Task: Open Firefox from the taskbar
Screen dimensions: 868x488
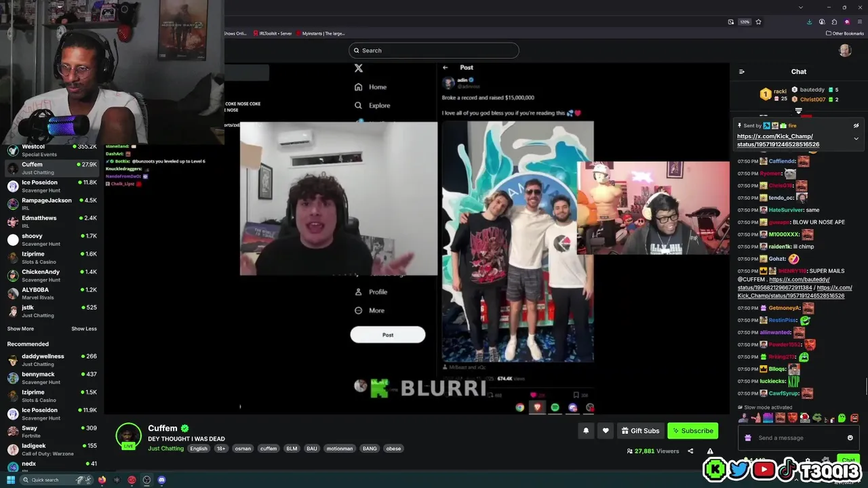Action: pos(102,480)
